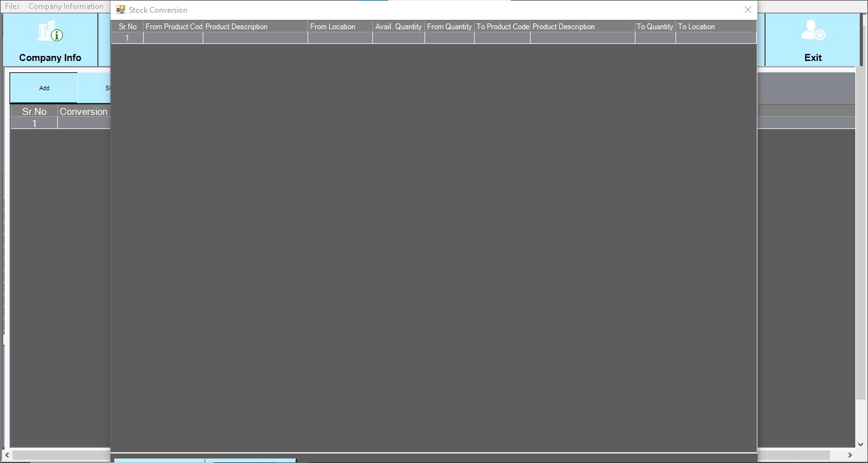Close the Stock Conversion dialog
This screenshot has width=868, height=463.
tap(747, 10)
